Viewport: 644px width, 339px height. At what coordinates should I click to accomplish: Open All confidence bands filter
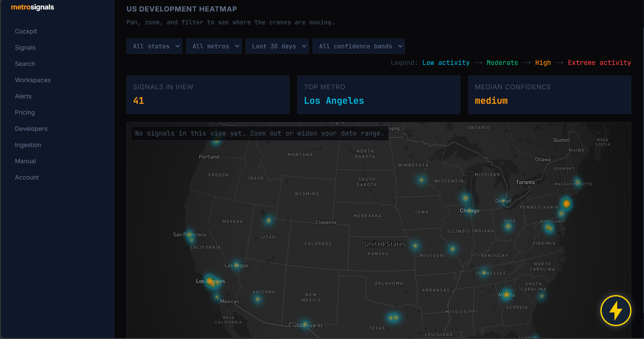[x=359, y=46]
